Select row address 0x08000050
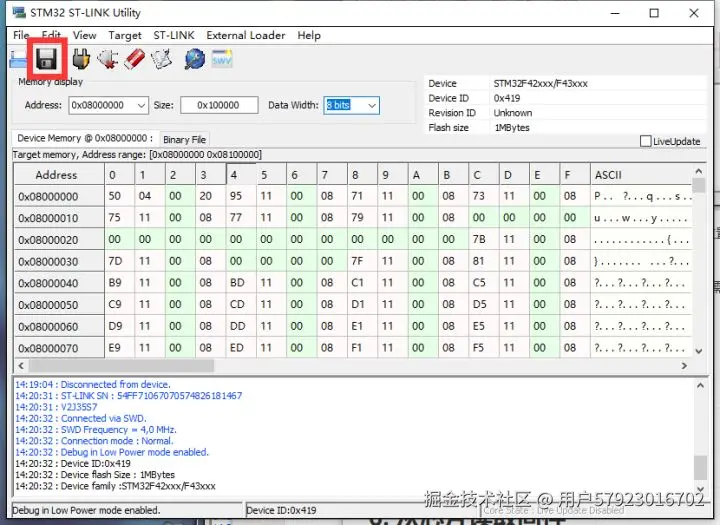This screenshot has width=720, height=525. (x=59, y=305)
